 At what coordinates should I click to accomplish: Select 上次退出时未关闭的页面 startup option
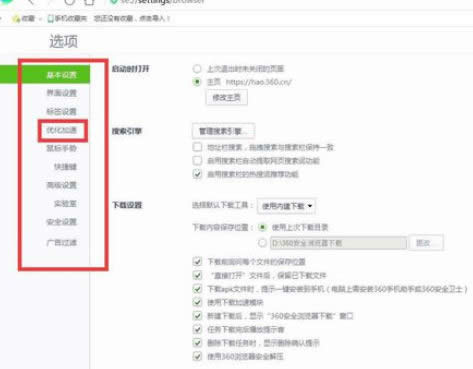click(x=197, y=69)
